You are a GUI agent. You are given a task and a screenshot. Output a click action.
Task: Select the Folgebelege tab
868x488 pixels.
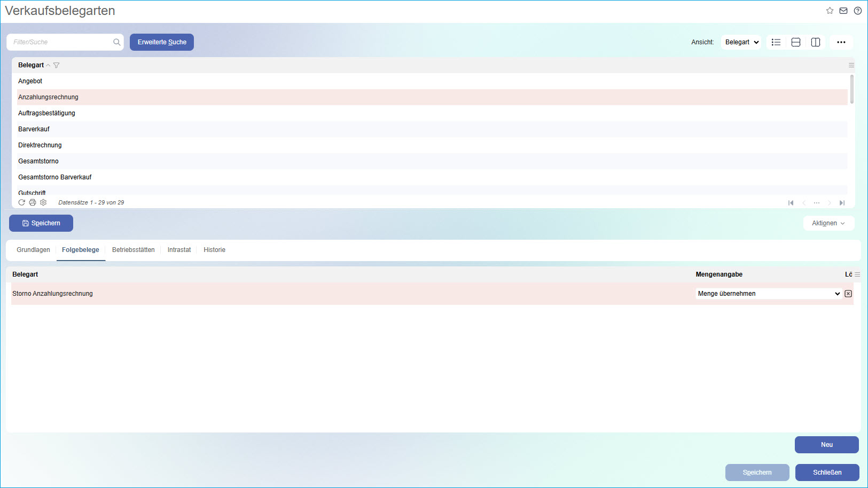[81, 250]
